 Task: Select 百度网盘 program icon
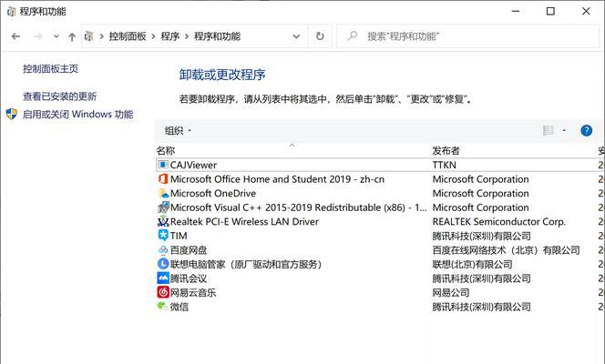[163, 250]
